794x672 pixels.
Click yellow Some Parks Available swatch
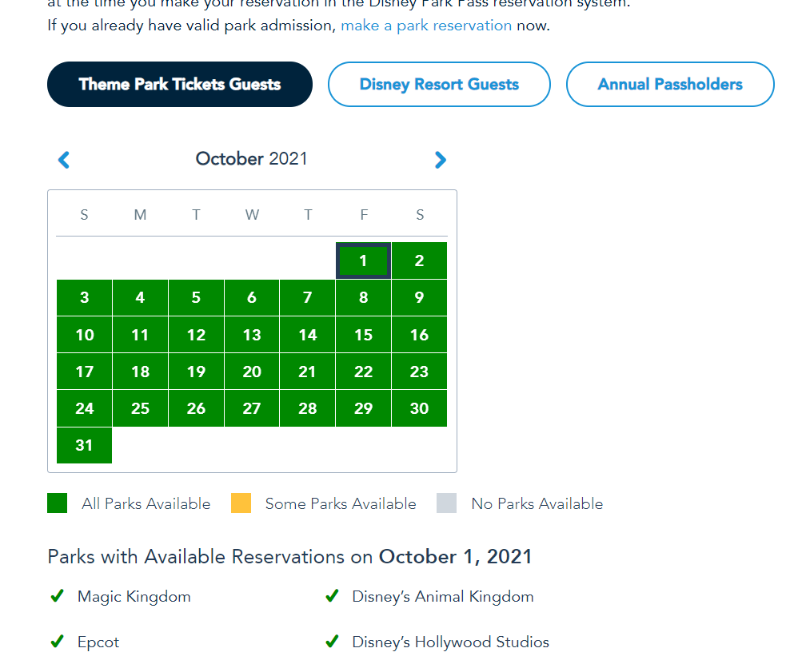coord(241,503)
